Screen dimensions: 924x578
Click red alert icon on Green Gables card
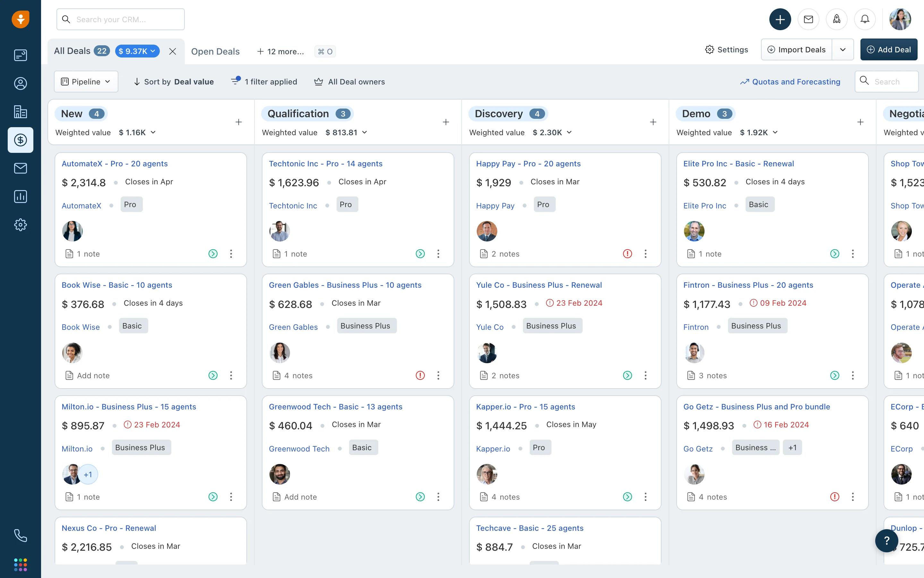pyautogui.click(x=420, y=375)
